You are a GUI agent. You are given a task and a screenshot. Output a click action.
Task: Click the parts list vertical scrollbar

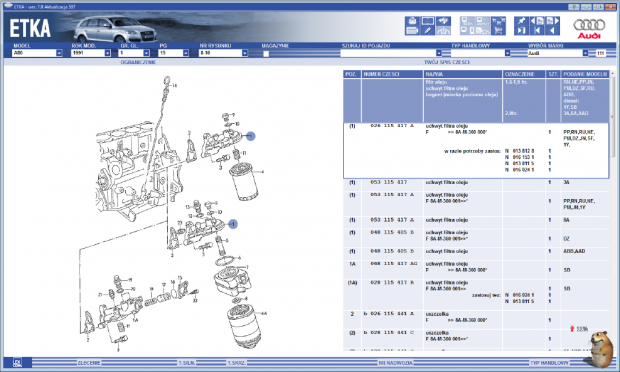(613, 210)
